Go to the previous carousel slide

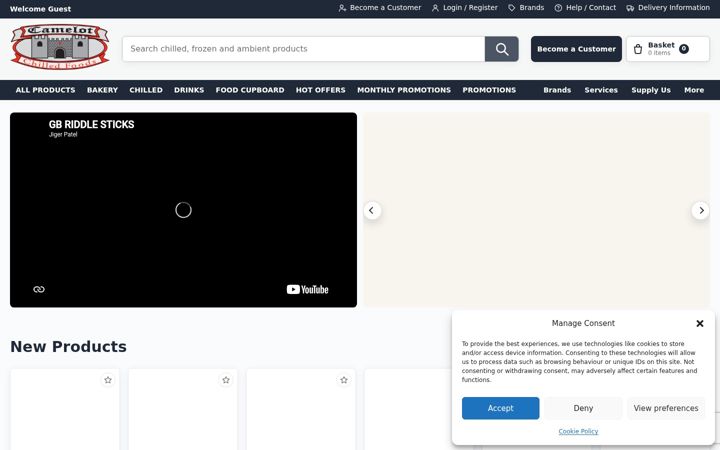(372, 210)
